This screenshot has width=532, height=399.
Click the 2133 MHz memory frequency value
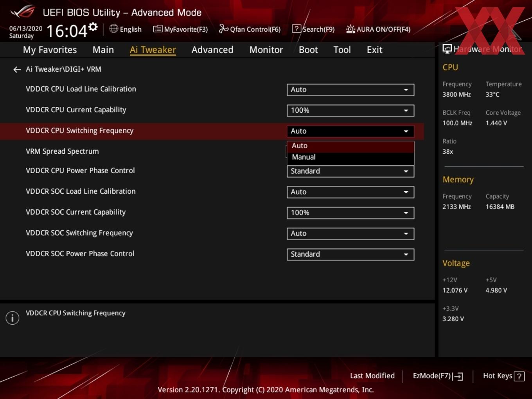[x=457, y=207]
